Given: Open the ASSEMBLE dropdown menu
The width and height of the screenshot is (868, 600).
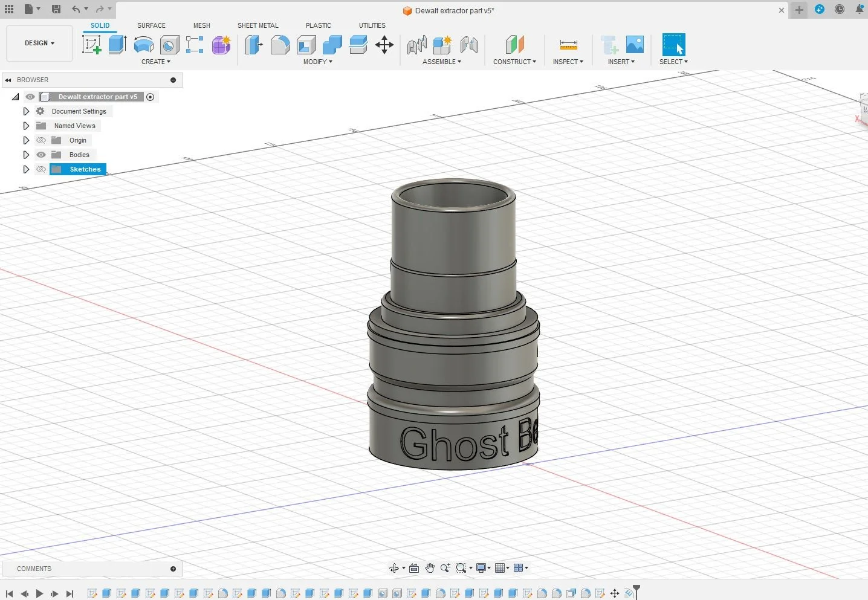Looking at the screenshot, I should (x=442, y=62).
